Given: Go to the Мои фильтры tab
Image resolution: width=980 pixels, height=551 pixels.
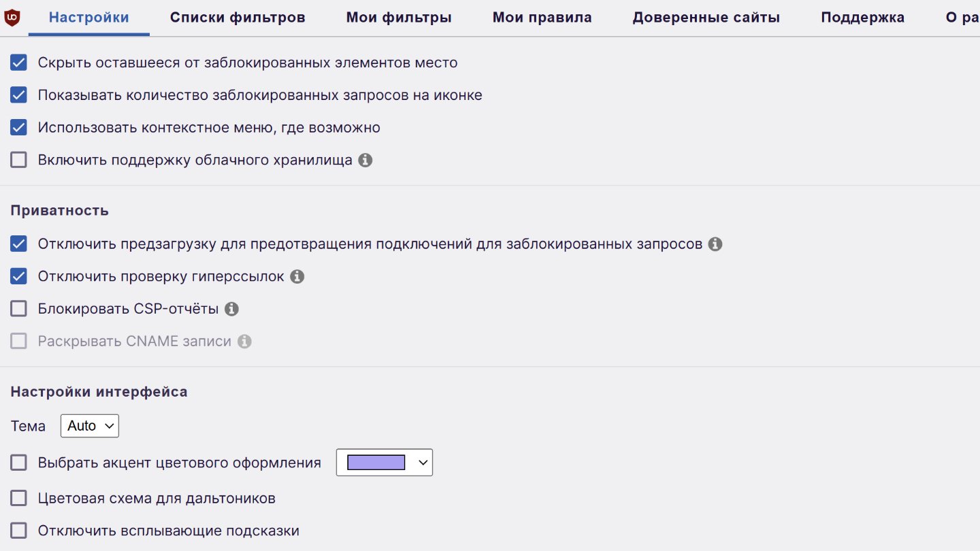Looking at the screenshot, I should coord(399,18).
